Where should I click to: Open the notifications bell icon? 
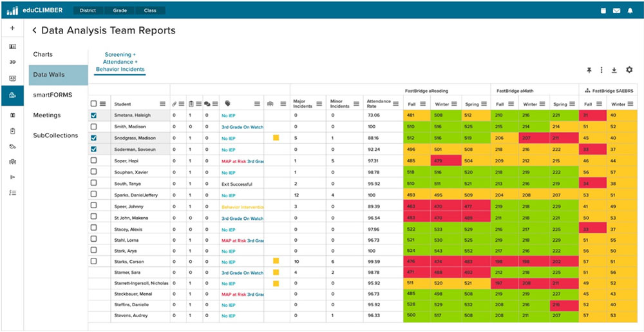coord(630,10)
